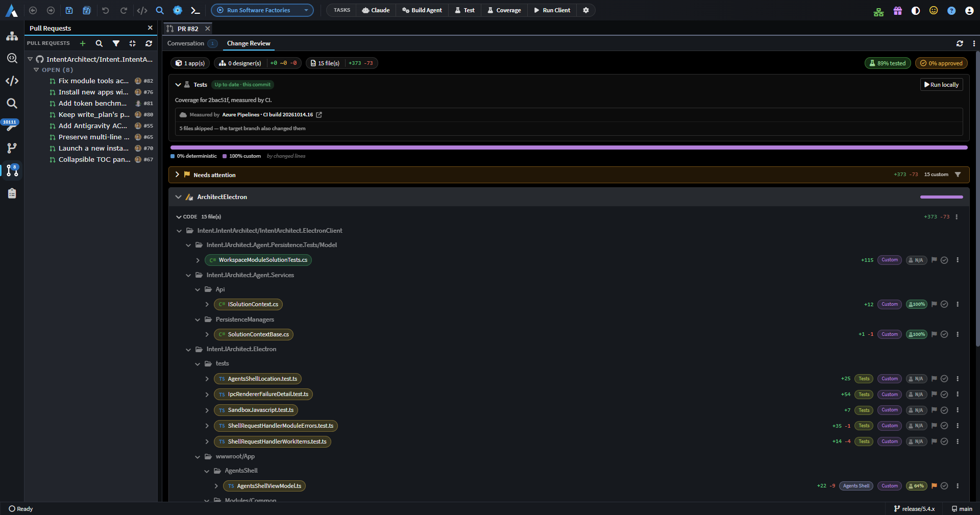The image size is (980, 515).
Task: Click the settings gear in the Tasks bar
Action: click(x=586, y=10)
